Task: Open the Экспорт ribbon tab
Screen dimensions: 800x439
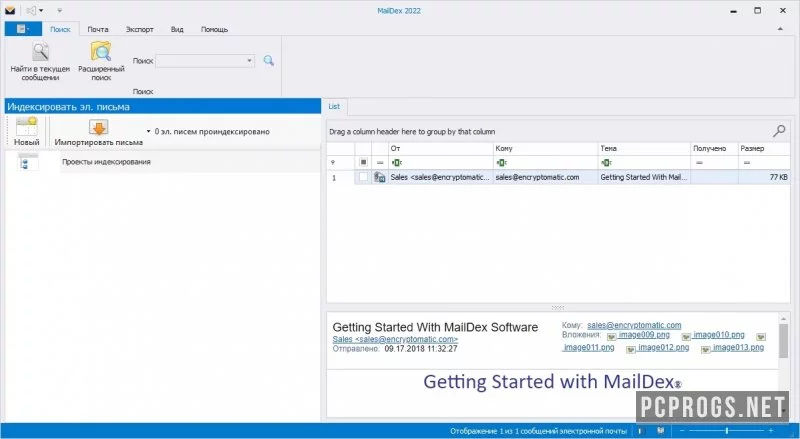Action: [139, 29]
